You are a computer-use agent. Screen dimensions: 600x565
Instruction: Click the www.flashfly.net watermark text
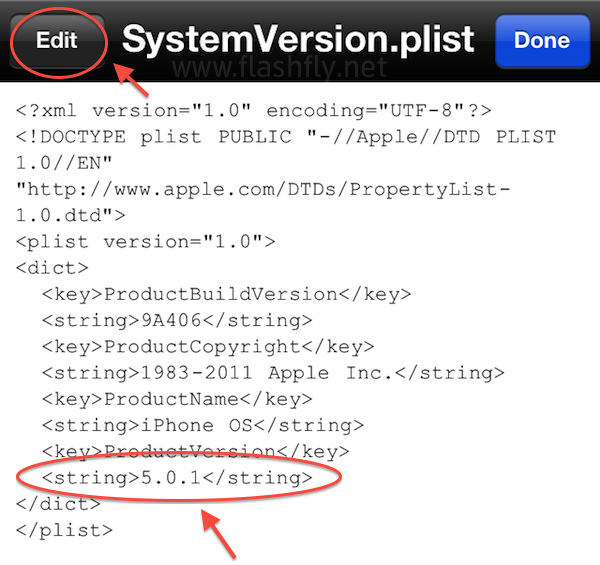pyautogui.click(x=299, y=71)
